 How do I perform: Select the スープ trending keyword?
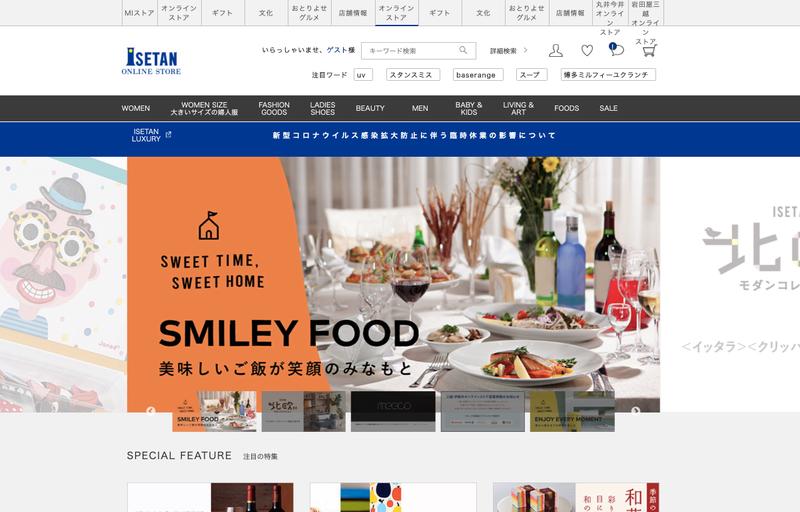pos(532,75)
